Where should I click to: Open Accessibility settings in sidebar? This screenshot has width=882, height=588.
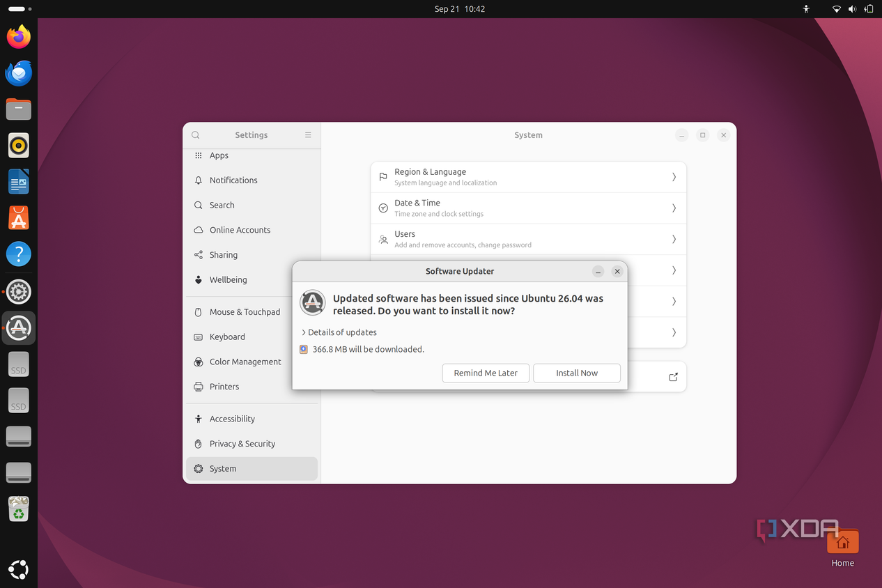tap(252, 419)
